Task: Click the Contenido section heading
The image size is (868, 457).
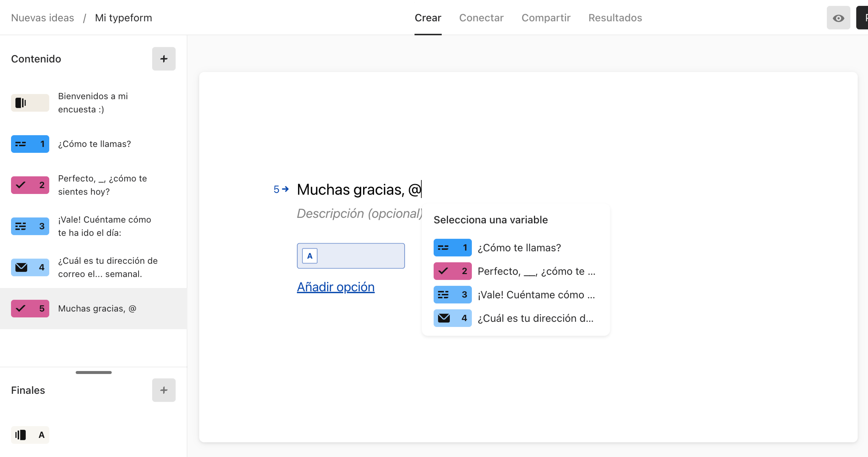Action: pos(36,59)
